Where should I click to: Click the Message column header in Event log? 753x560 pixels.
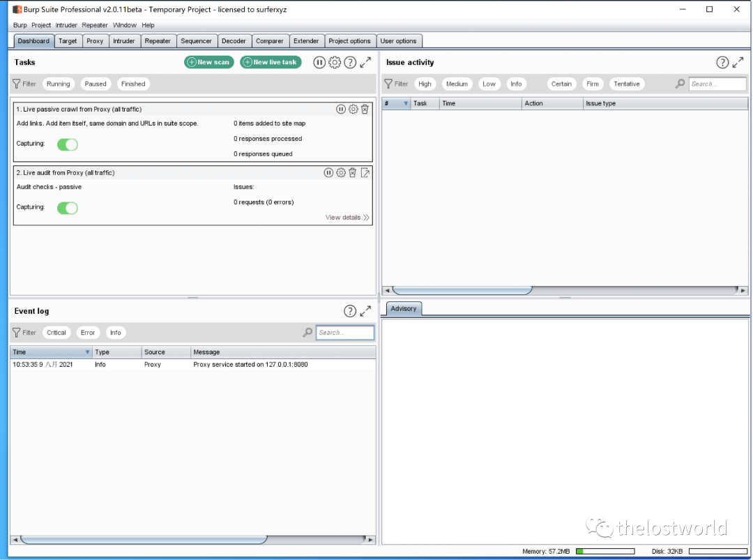click(283, 352)
